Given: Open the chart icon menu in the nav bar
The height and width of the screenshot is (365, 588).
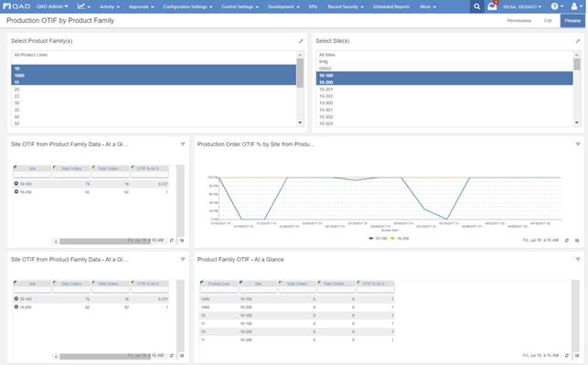Looking at the screenshot, I should (x=83, y=6).
